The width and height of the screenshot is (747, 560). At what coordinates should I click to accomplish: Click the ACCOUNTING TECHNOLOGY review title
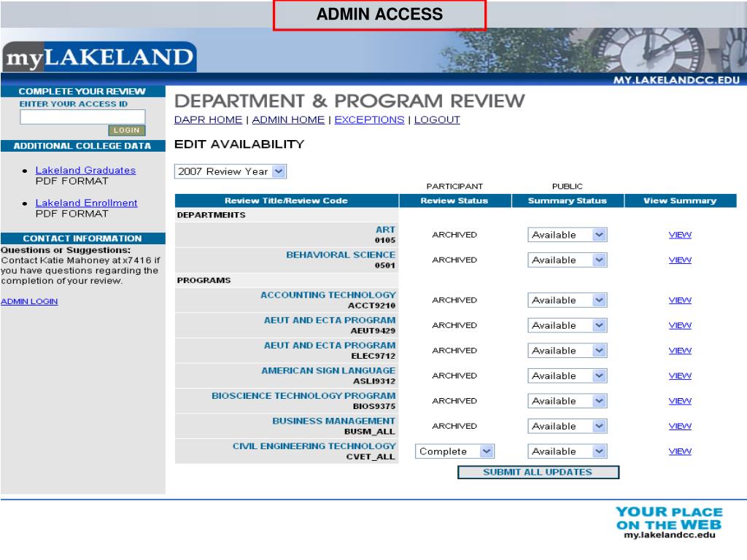point(328,295)
